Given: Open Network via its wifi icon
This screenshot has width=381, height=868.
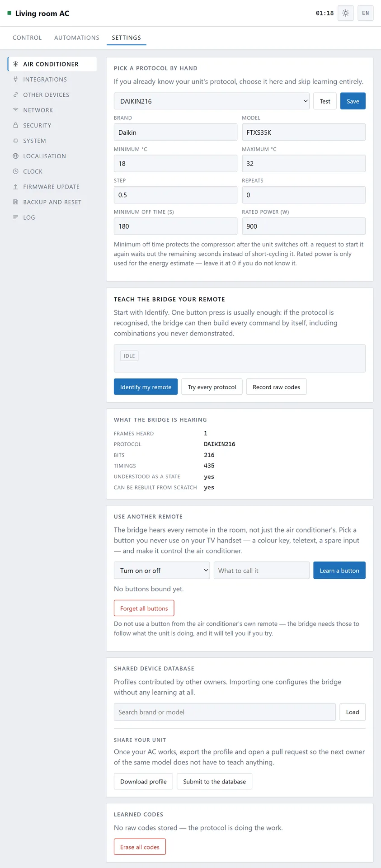Looking at the screenshot, I should (x=15, y=110).
